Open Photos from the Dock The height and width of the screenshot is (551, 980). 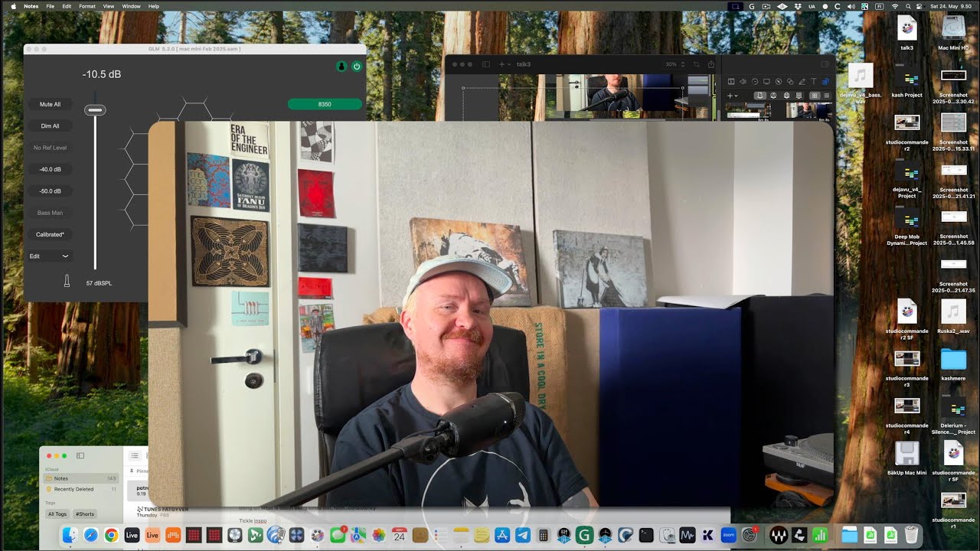(378, 535)
